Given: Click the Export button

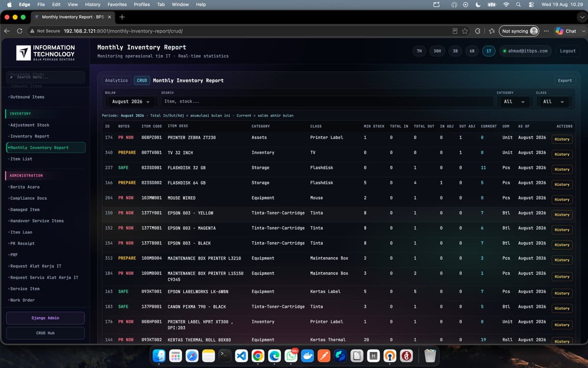Looking at the screenshot, I should tap(564, 80).
